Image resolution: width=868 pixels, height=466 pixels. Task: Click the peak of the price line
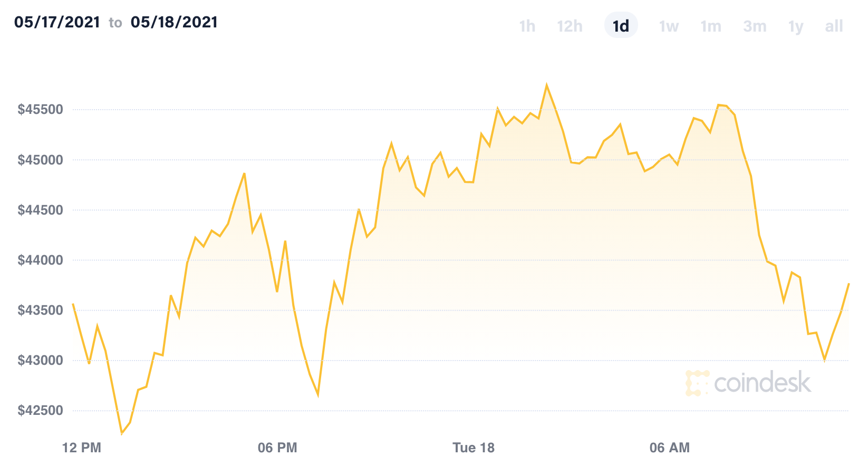click(x=547, y=83)
